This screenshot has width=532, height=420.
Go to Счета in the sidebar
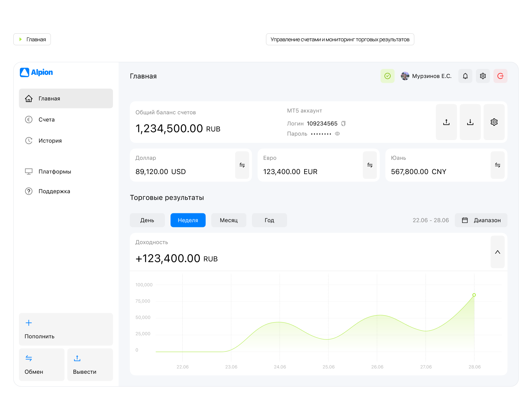click(x=47, y=119)
